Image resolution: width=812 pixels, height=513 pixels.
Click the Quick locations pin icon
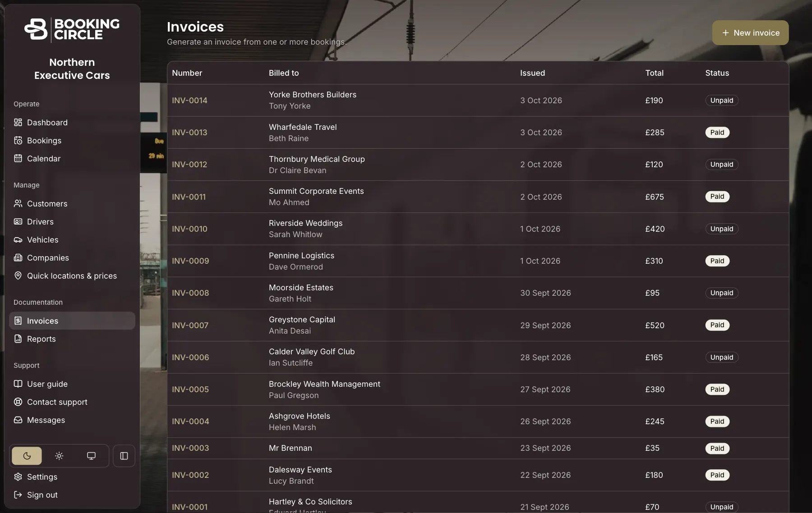[x=18, y=275]
